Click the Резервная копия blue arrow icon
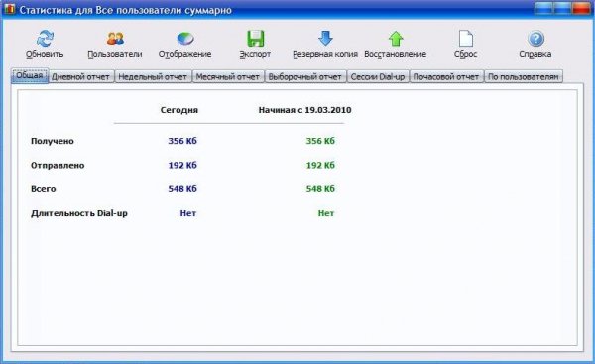The image size is (595, 364). (x=325, y=39)
